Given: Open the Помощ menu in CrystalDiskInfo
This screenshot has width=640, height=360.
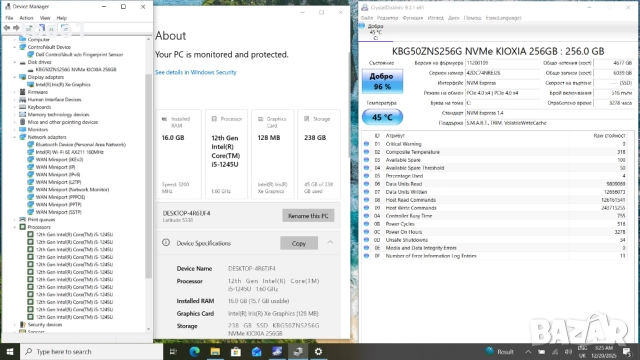Looking at the screenshot, I should (472, 18).
